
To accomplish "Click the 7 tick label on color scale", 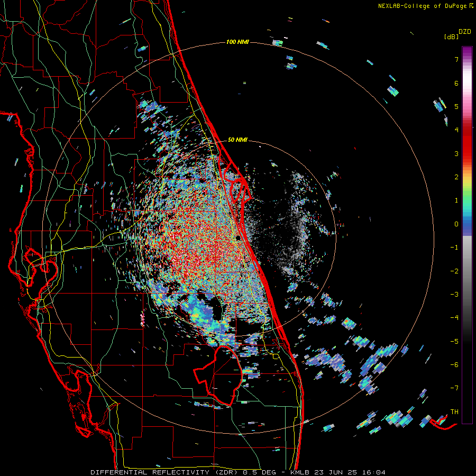I will (456, 59).
